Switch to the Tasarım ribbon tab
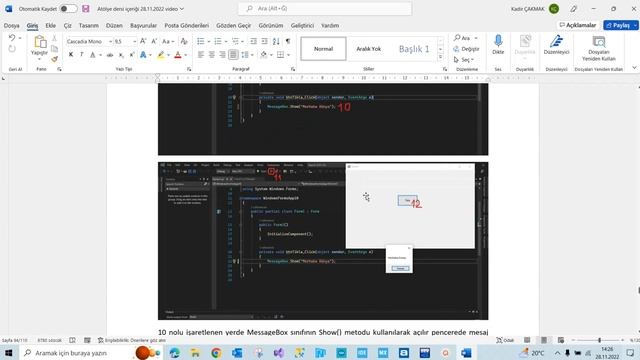The height and width of the screenshot is (360, 640). click(x=89, y=25)
